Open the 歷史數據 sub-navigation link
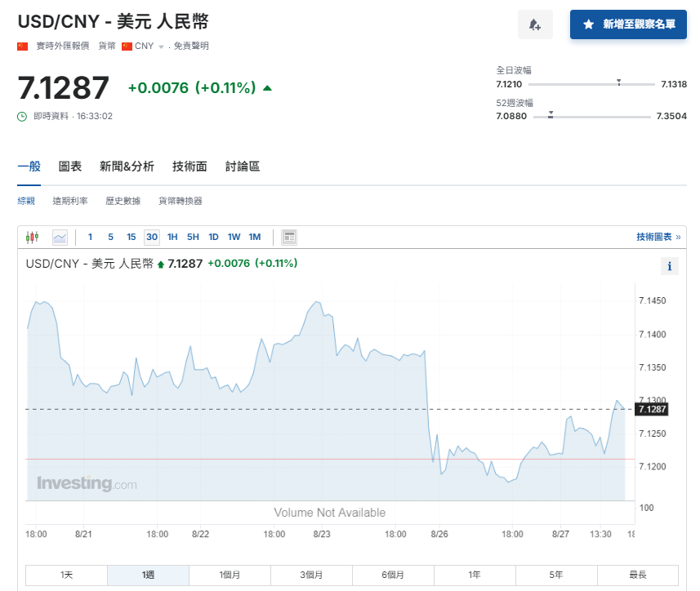Screen dimensions: 700x591 pyautogui.click(x=123, y=201)
